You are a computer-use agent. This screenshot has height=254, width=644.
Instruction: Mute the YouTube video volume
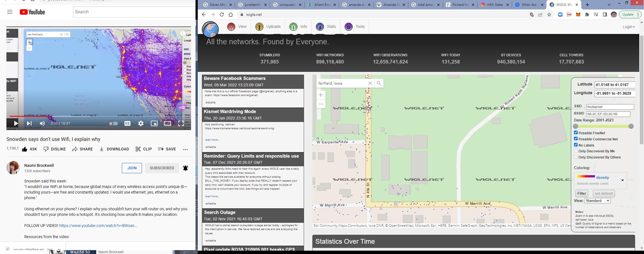tap(42, 123)
